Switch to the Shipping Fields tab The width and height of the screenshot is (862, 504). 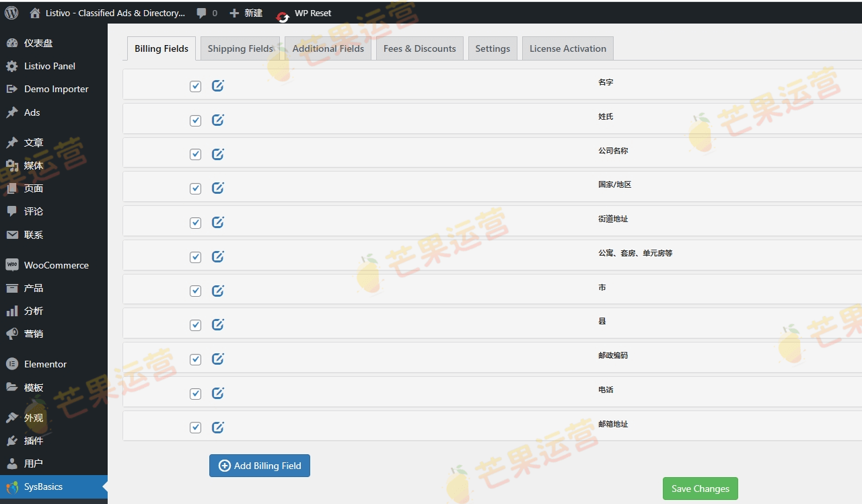click(x=240, y=48)
